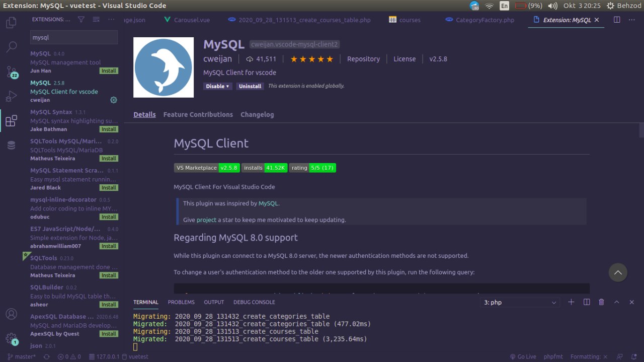Open the volume indicator in system tray

(552, 6)
